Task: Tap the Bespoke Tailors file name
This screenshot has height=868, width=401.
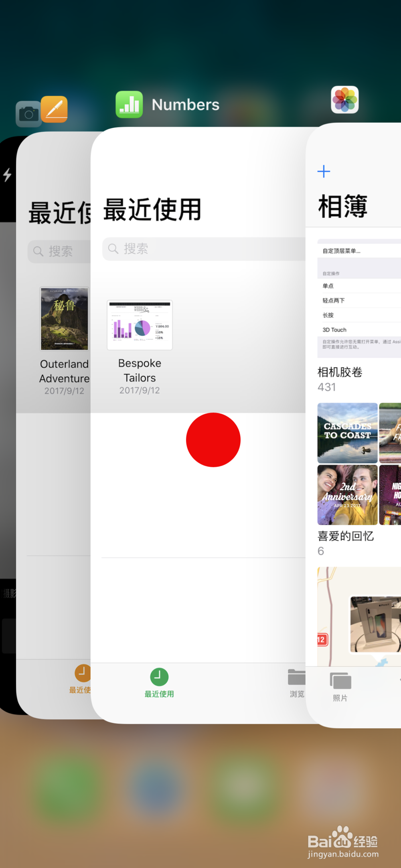Action: [x=140, y=370]
